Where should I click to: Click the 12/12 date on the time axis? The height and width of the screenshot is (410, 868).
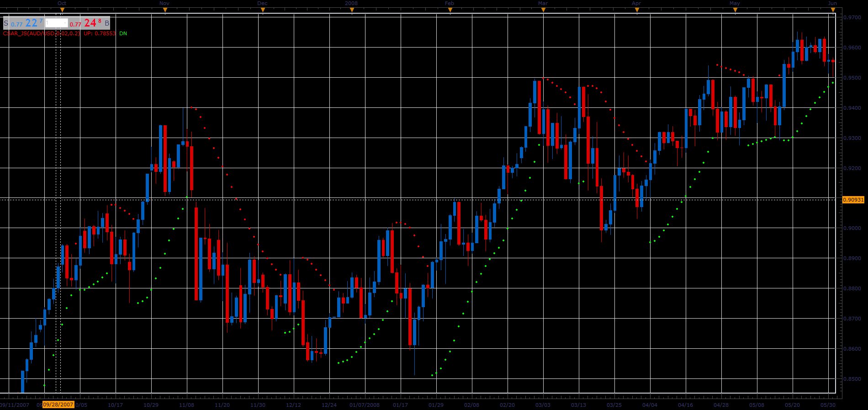[x=293, y=405]
